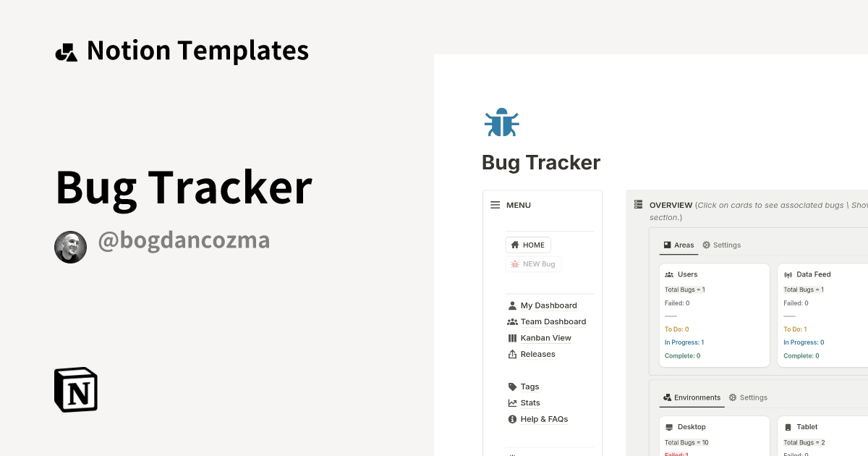Expand the Users overview card
The height and width of the screenshot is (456, 868).
pos(715,315)
